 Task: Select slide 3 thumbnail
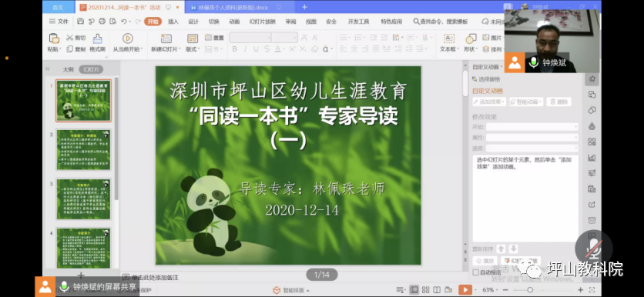[x=83, y=199]
